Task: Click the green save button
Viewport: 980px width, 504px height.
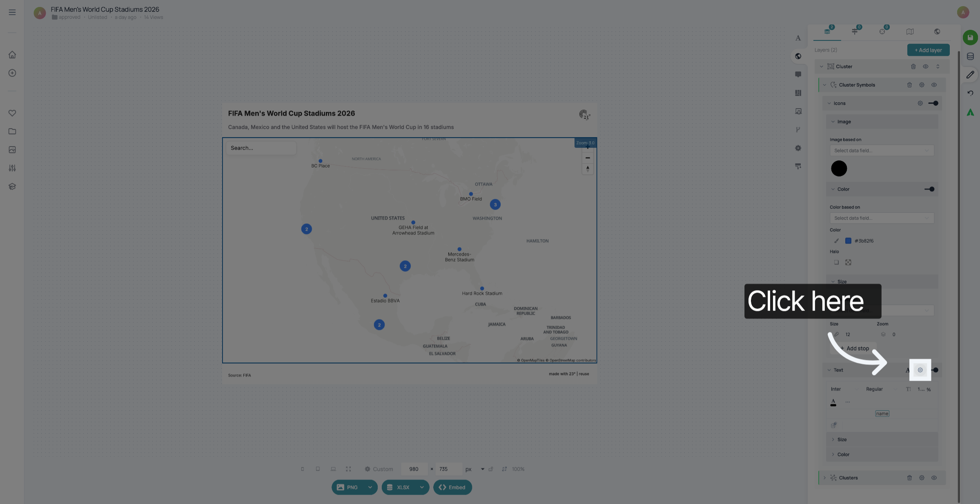Action: tap(970, 38)
